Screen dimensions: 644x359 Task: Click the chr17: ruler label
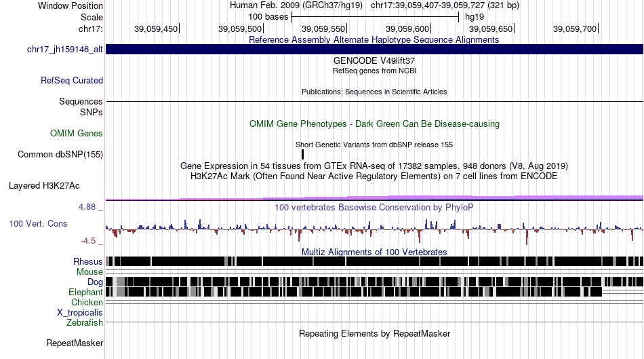pyautogui.click(x=91, y=29)
